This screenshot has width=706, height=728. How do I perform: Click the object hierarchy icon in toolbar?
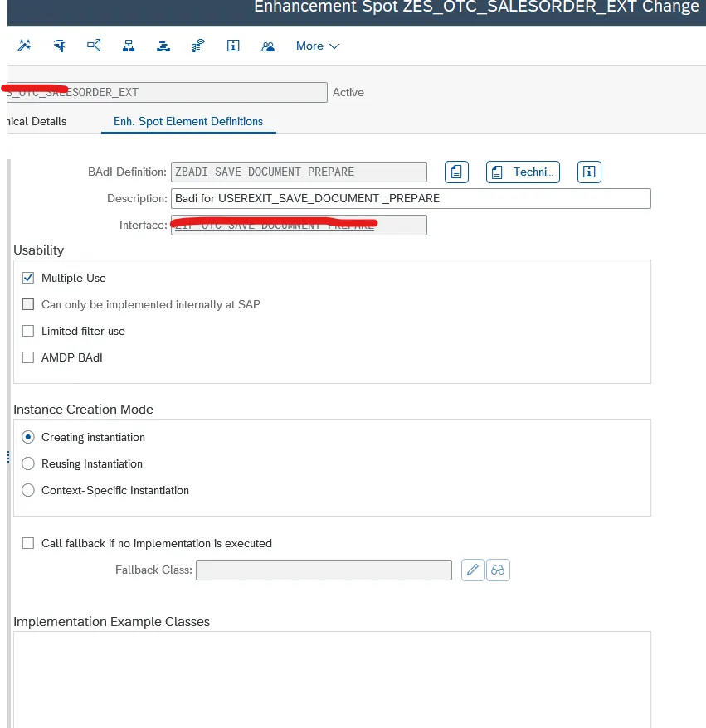(129, 46)
